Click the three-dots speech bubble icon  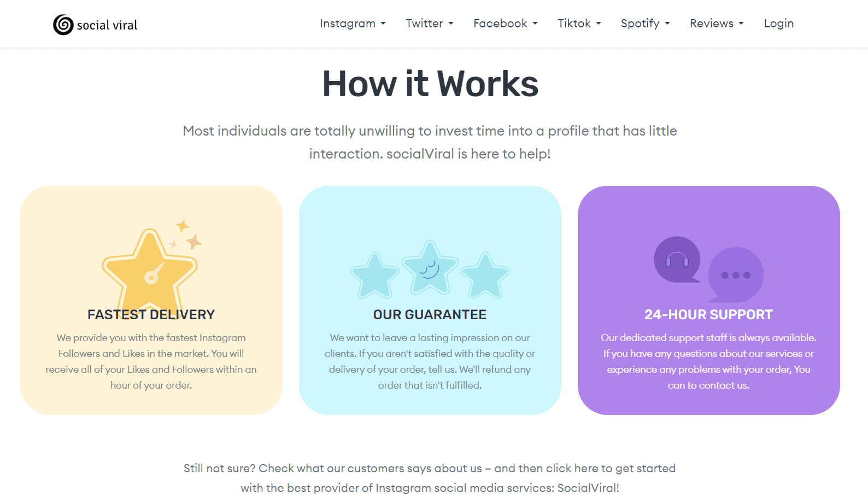(x=736, y=275)
